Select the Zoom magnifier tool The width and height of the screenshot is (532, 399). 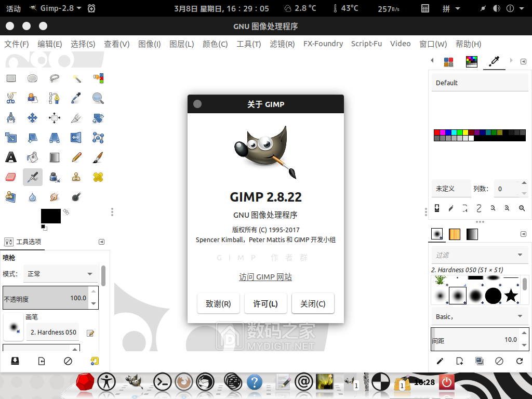pos(98,98)
